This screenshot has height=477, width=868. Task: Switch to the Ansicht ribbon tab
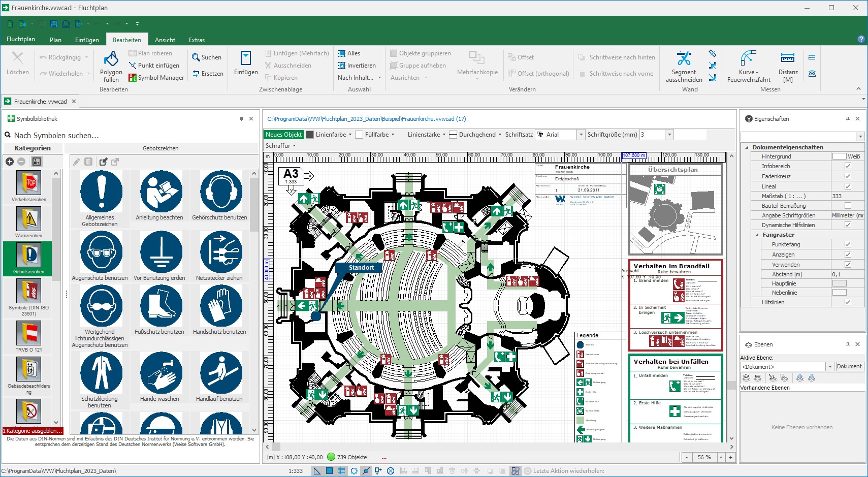point(165,40)
